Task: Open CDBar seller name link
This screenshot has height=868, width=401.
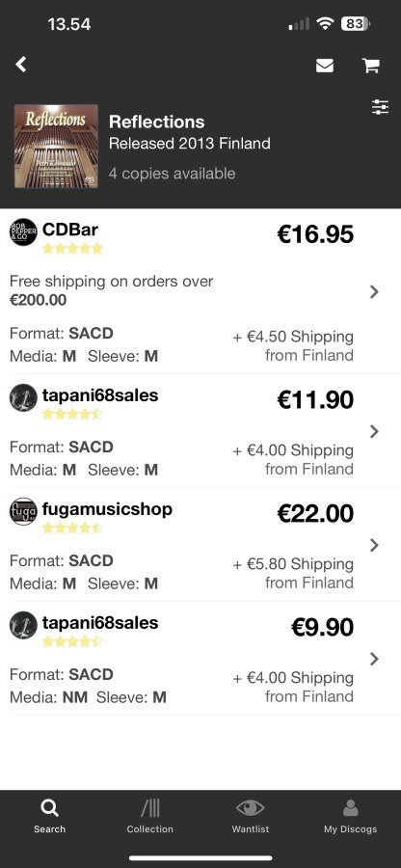Action: tap(70, 229)
